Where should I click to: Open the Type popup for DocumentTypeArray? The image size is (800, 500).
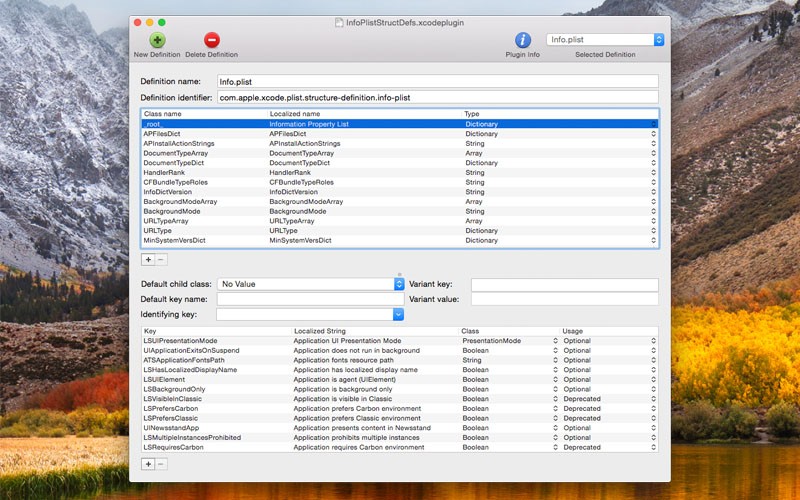point(653,153)
